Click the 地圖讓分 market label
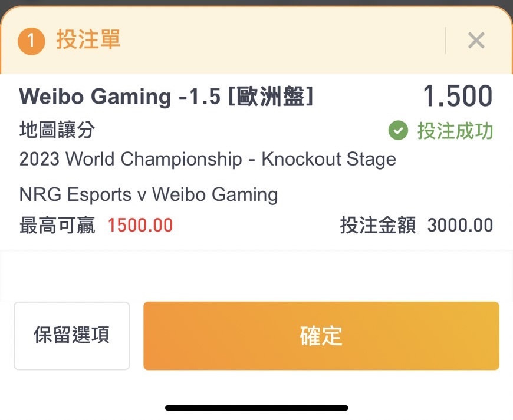 (57, 130)
